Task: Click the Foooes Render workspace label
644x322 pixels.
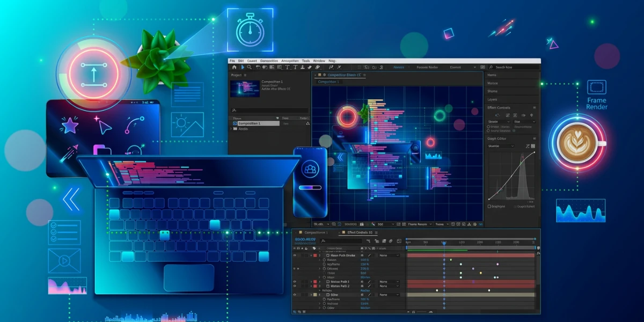Action: 427,67
